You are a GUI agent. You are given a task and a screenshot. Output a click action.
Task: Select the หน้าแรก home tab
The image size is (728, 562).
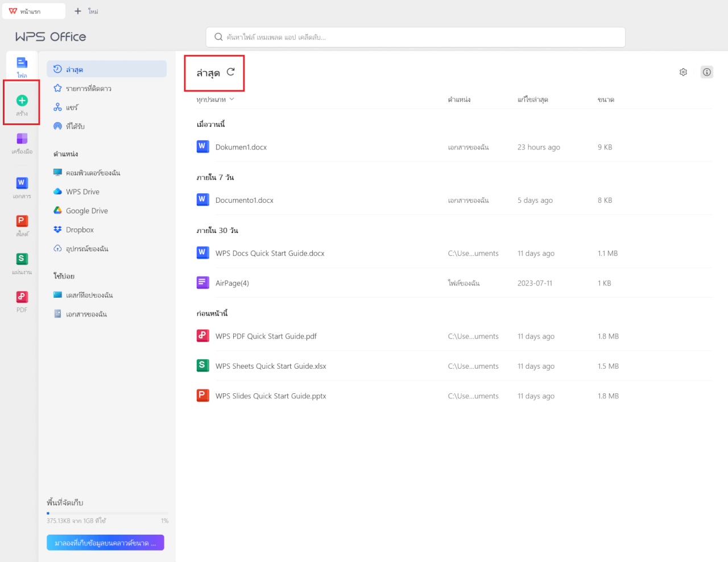pos(34,11)
